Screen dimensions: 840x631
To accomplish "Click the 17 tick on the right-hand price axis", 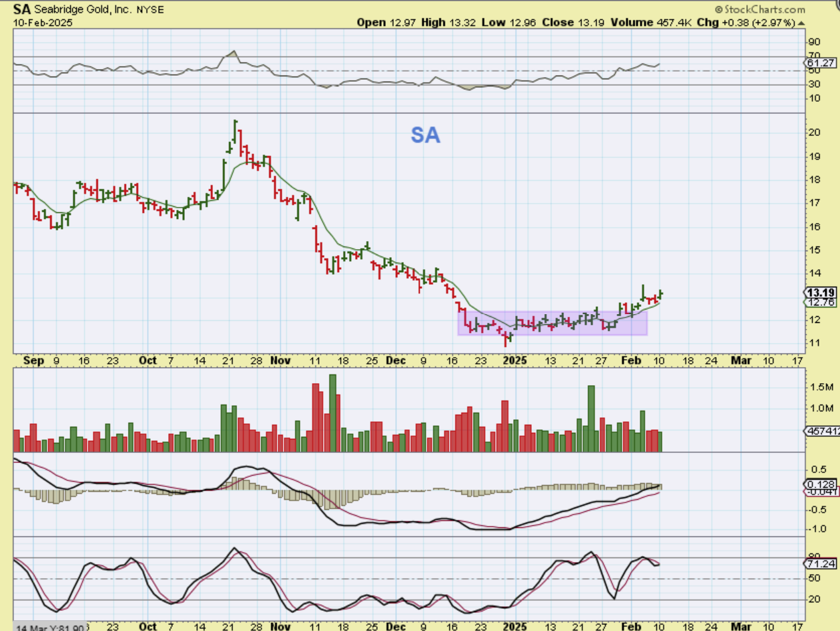I will tap(814, 202).
